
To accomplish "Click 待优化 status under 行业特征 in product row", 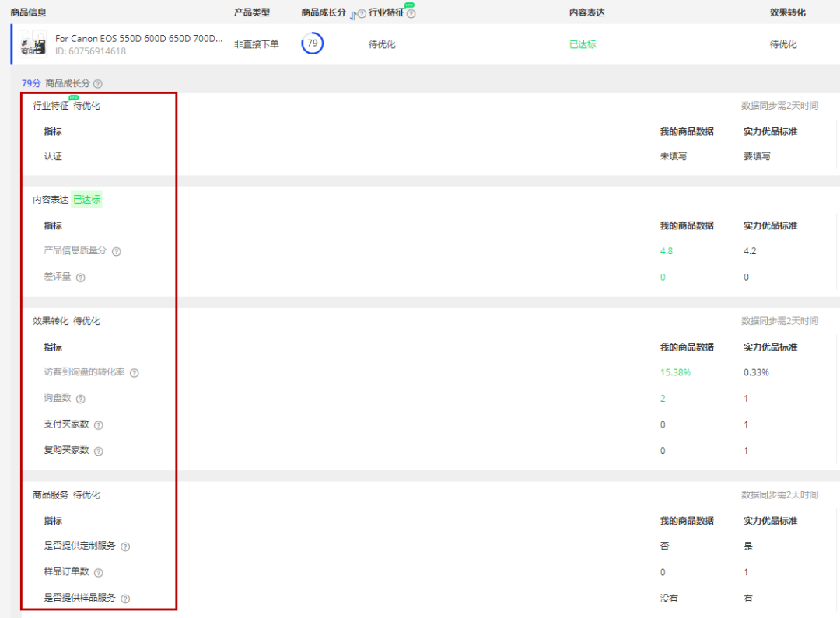I will coord(382,44).
